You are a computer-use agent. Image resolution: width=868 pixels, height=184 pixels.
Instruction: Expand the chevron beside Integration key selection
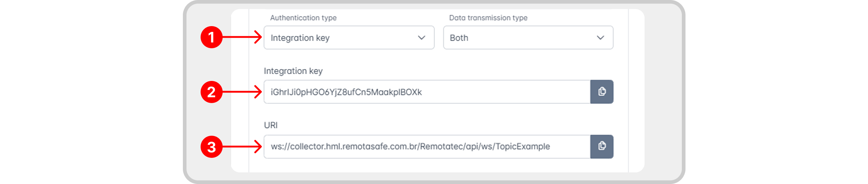[422, 38]
